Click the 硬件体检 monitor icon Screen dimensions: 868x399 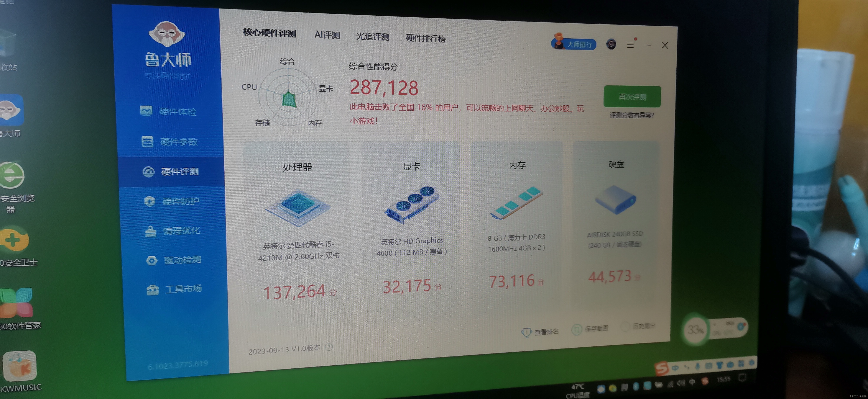tap(146, 111)
